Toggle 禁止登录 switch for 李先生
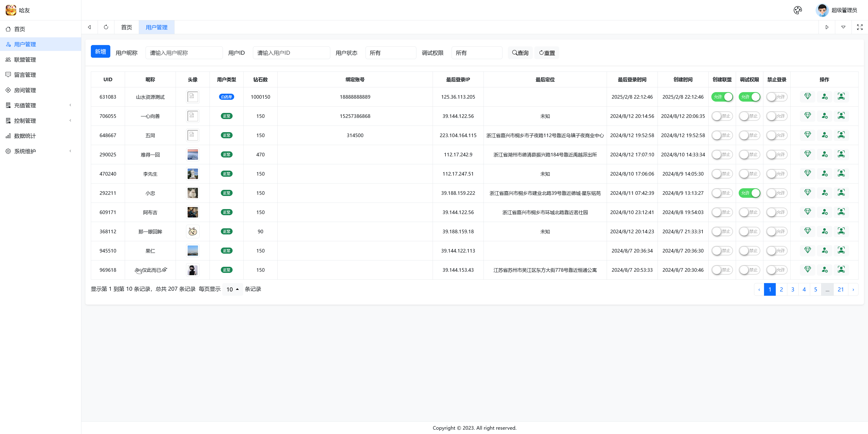Viewport: 868px width, 434px height. [x=776, y=174]
